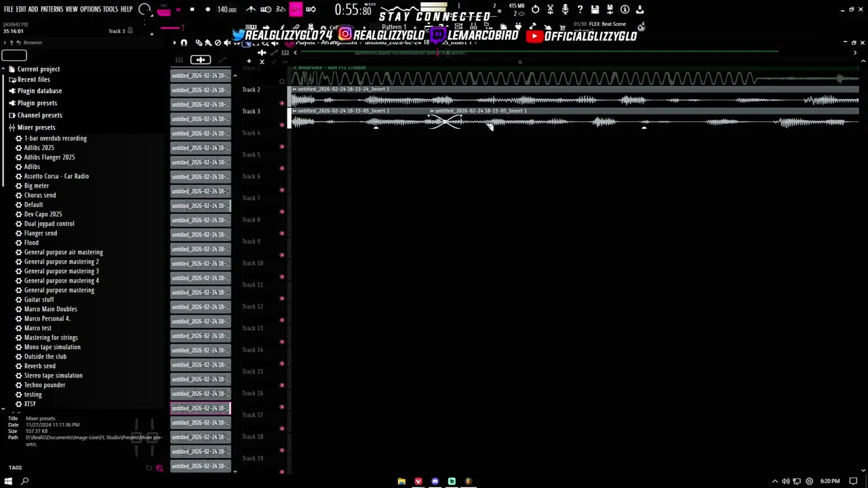Collapse the Mixer presets folder

37,127
